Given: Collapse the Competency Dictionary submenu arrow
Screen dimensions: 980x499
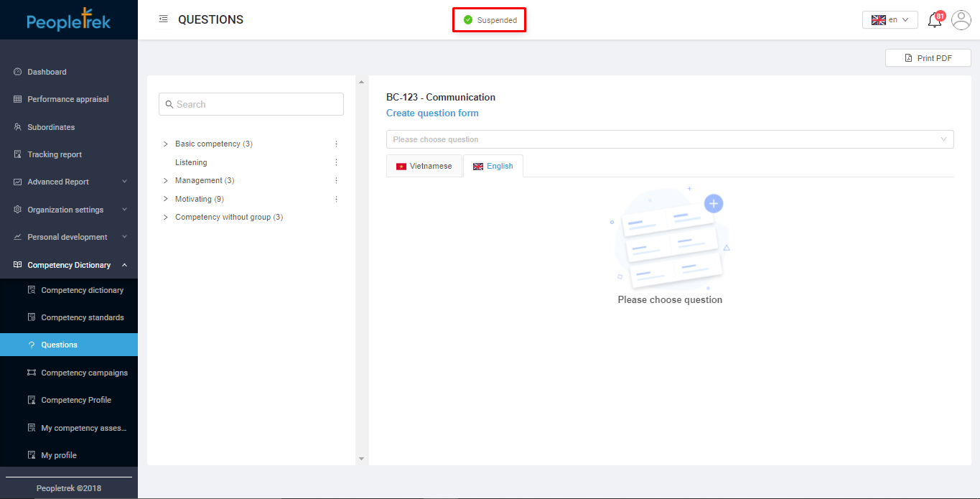Looking at the screenshot, I should click(124, 265).
